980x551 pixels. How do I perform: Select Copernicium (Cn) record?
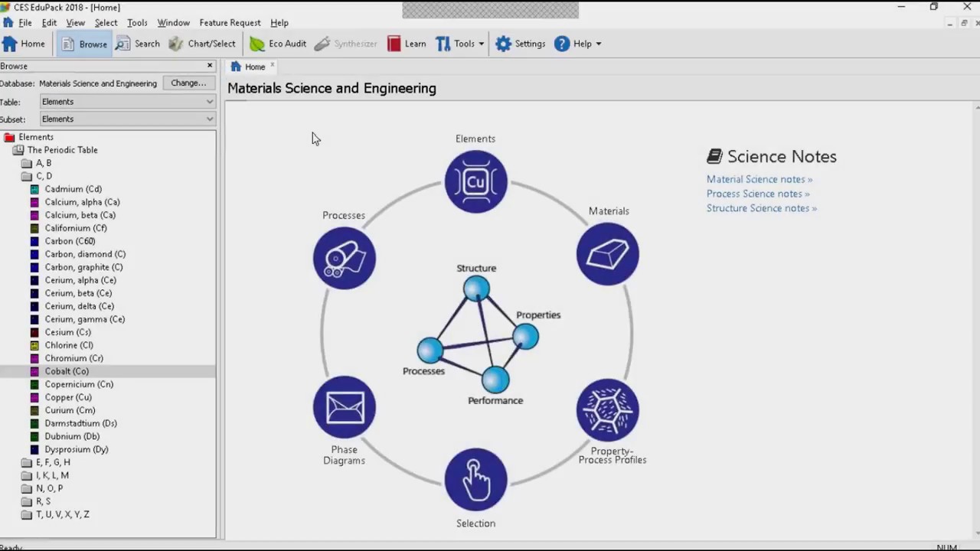tap(79, 384)
